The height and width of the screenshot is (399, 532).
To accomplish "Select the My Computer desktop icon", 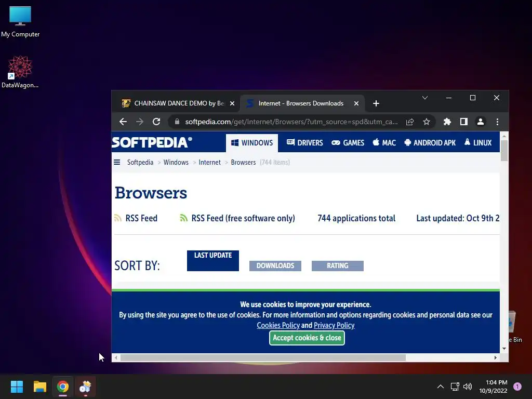I will pos(20,22).
